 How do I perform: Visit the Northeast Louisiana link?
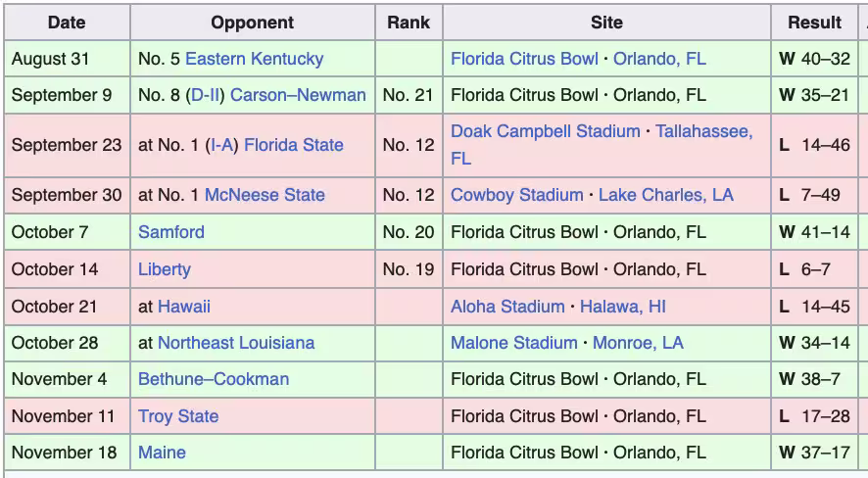tap(236, 343)
